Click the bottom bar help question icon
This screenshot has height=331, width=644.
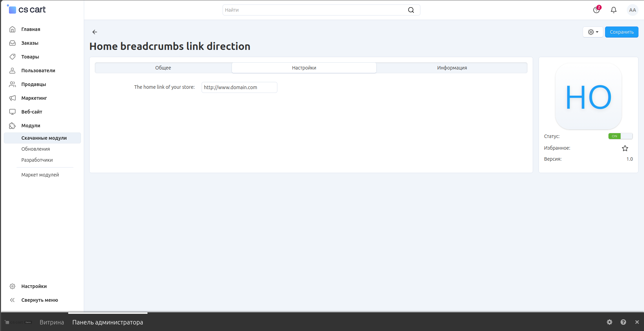(x=623, y=322)
